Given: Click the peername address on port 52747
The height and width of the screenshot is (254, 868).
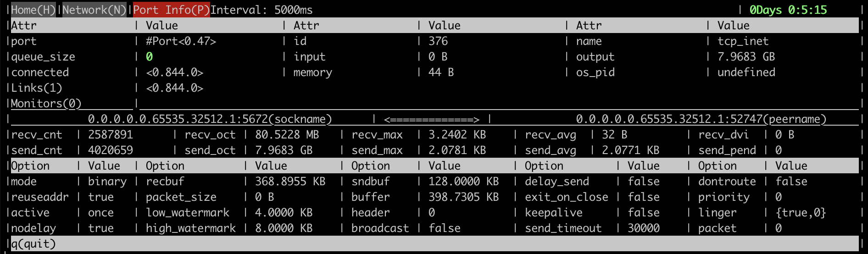Looking at the screenshot, I should click(701, 119).
